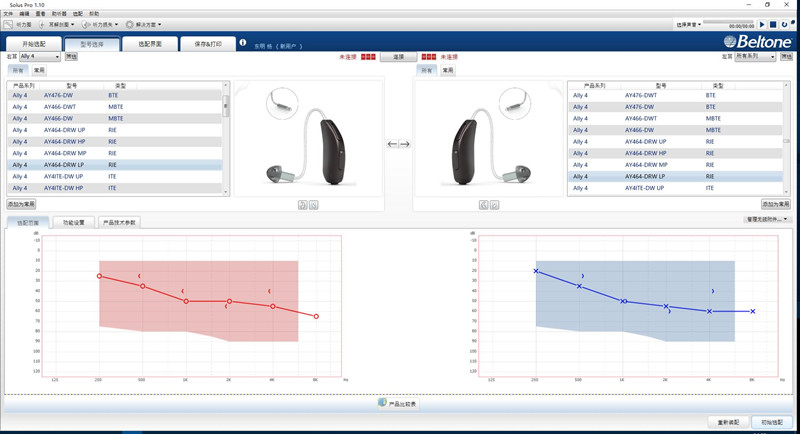This screenshot has width=800, height=434.
Task: Click the 初始选配 button
Action: tap(773, 422)
